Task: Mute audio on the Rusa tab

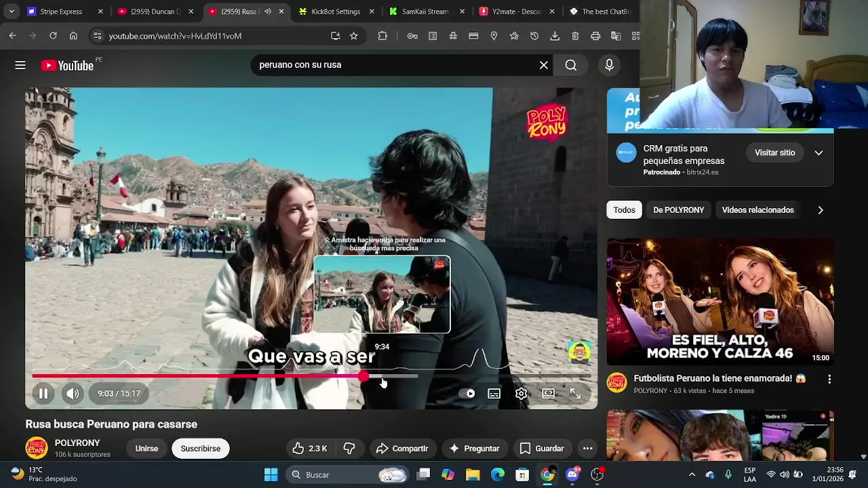Action: (268, 12)
